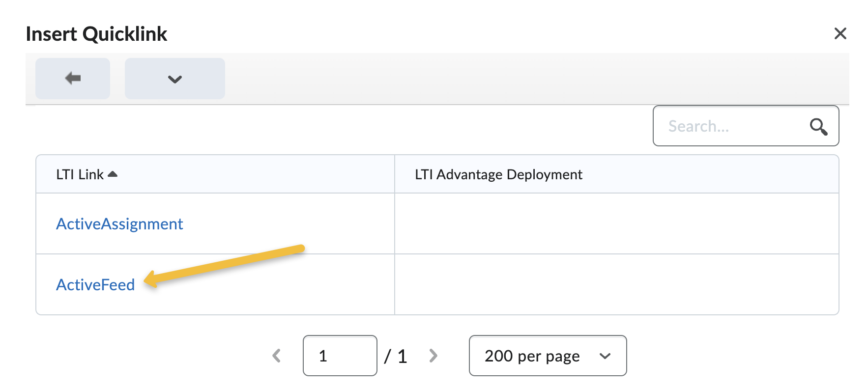
Task: Open the chevron dropdown beside back button
Action: [x=175, y=79]
